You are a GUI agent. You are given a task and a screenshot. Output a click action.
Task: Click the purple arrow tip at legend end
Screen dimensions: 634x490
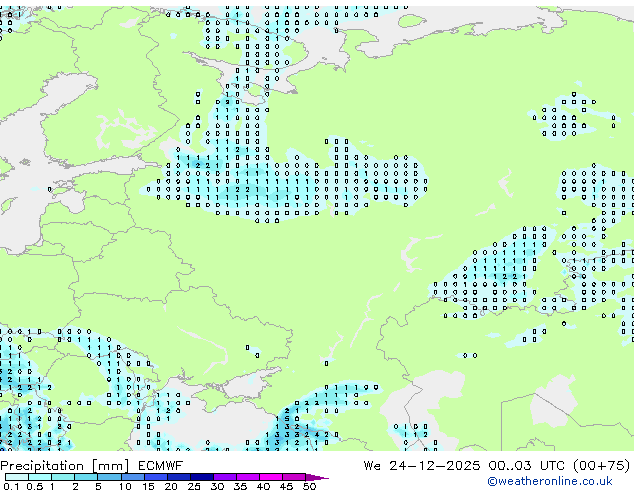[x=317, y=477]
